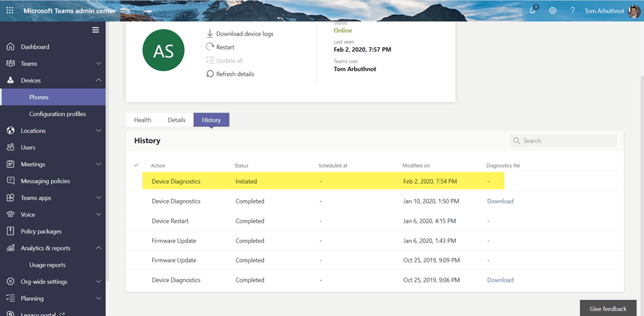644x316 pixels.
Task: Expand the Voice navigation section
Action: pos(98,215)
